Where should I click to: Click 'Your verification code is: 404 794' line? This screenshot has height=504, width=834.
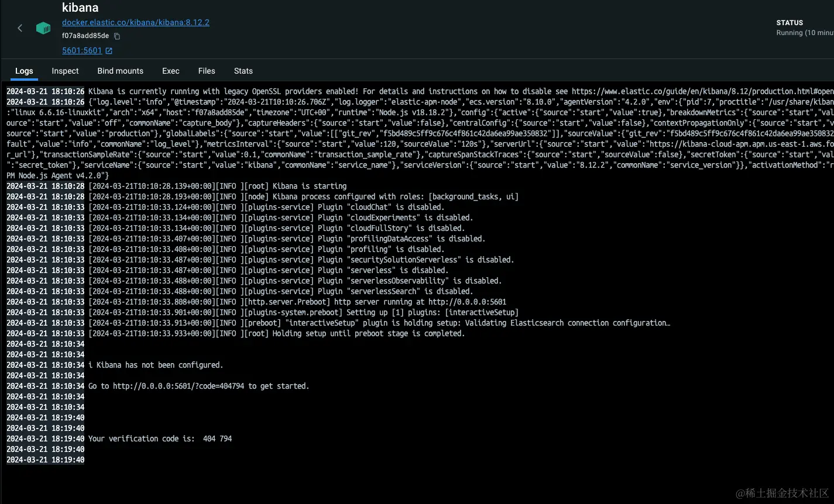coord(119,439)
